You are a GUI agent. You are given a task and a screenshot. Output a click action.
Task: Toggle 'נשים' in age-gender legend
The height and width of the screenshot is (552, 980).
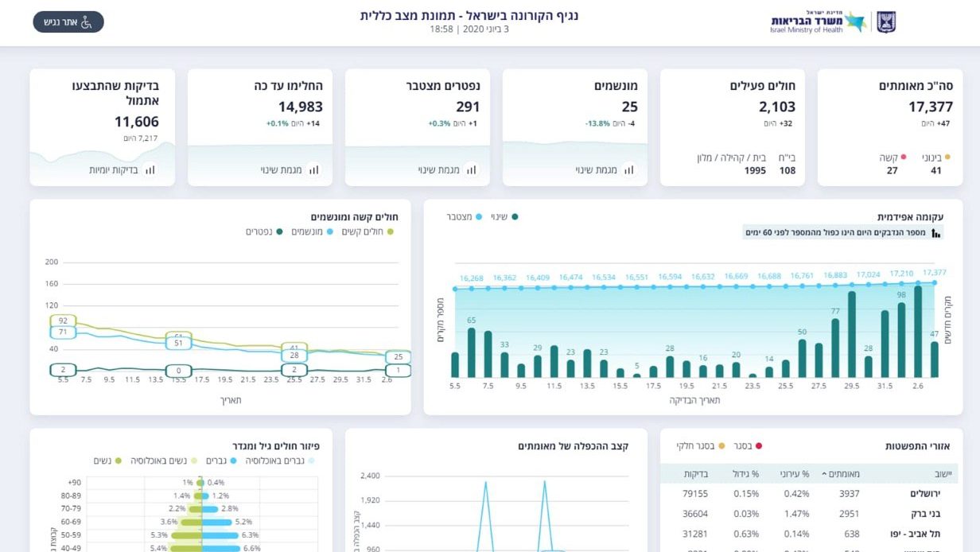[107, 461]
